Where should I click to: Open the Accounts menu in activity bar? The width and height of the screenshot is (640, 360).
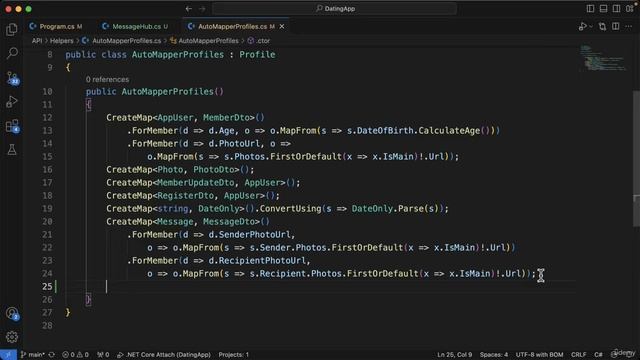pyautogui.click(x=12, y=313)
